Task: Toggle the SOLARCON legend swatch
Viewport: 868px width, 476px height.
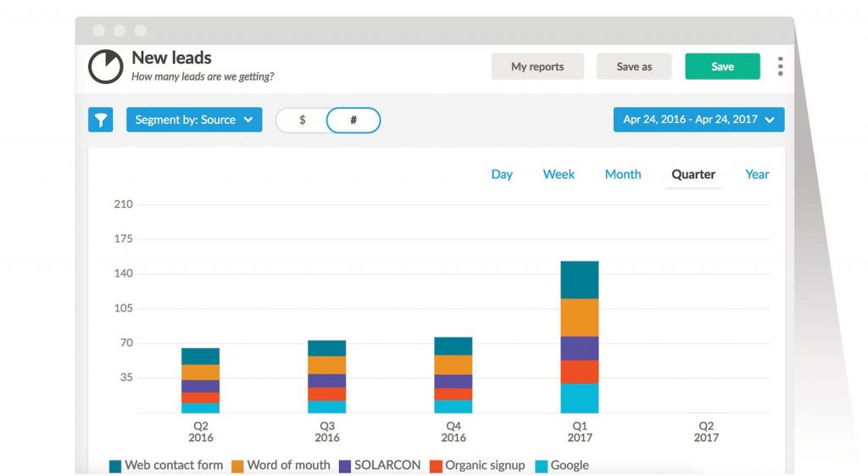Action: [x=345, y=466]
